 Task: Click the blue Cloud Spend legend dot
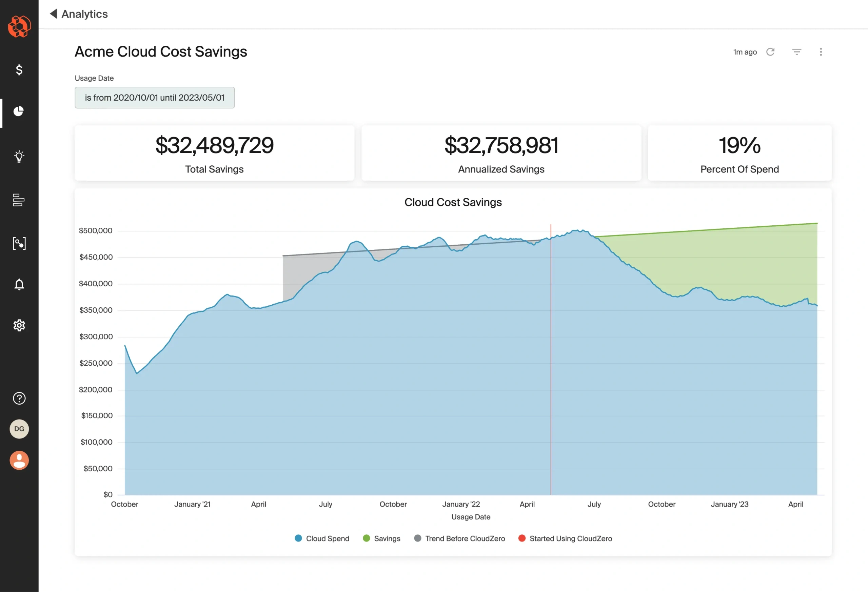pyautogui.click(x=298, y=538)
